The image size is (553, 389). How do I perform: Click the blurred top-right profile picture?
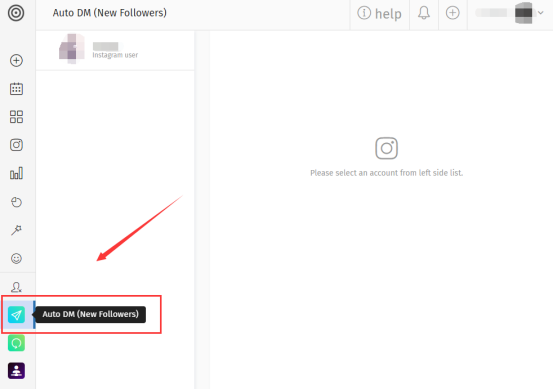[523, 13]
